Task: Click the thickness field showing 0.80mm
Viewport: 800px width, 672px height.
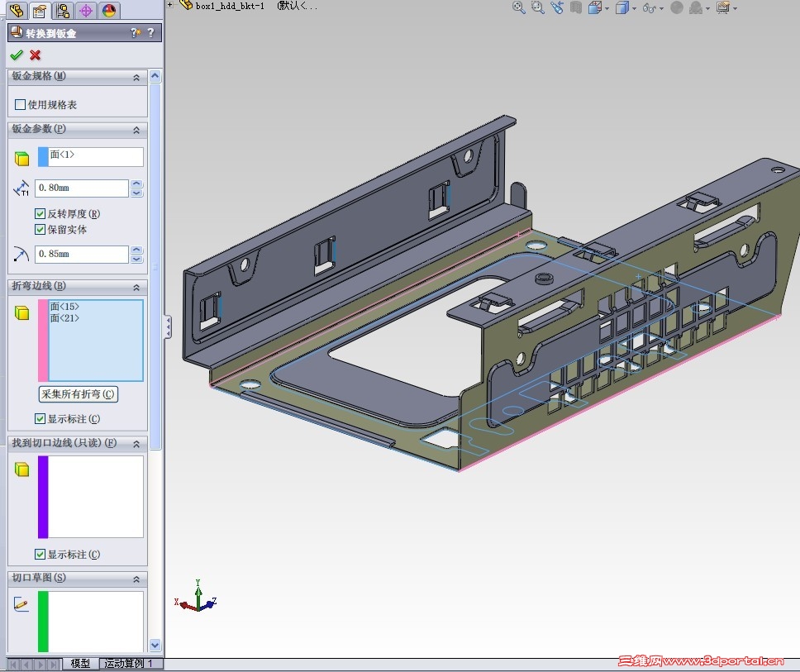Action: pyautogui.click(x=82, y=188)
